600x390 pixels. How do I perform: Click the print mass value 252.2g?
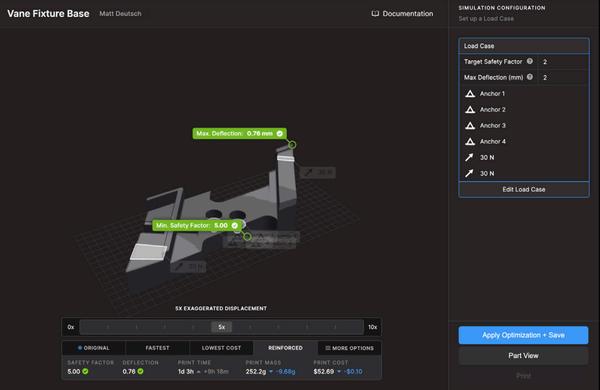256,372
